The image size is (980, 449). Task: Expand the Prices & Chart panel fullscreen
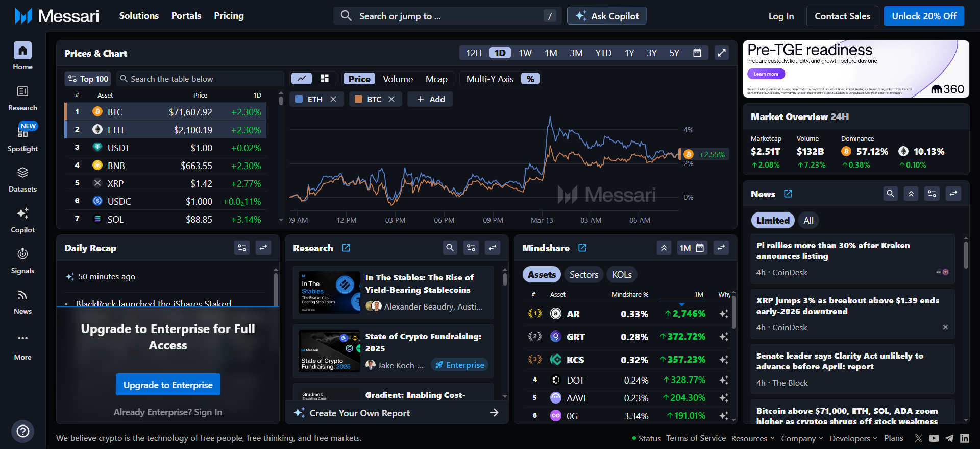tap(722, 53)
